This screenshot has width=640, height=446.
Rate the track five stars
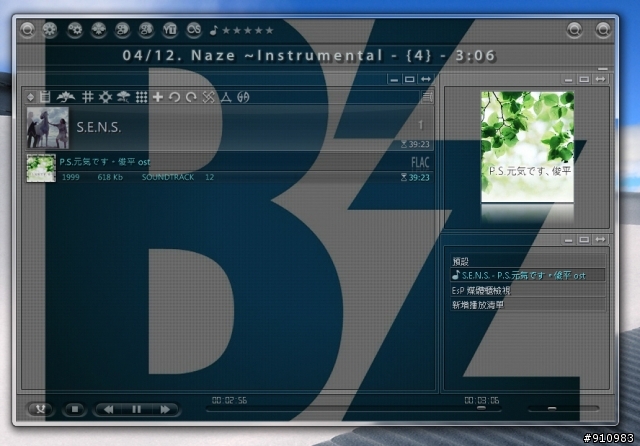click(x=269, y=30)
